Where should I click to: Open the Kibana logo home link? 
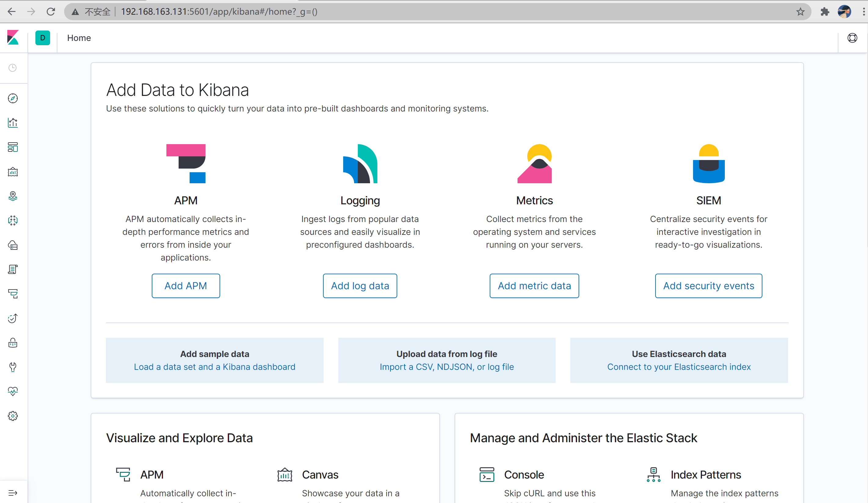click(x=13, y=38)
